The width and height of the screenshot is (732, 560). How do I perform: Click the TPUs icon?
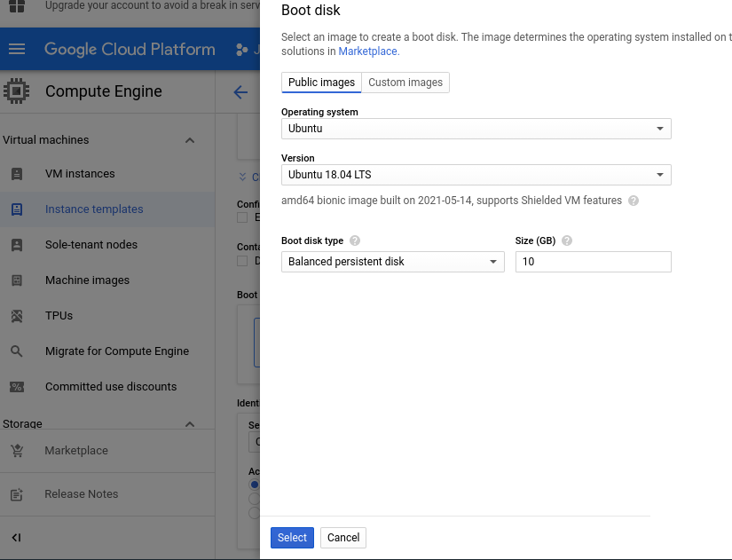click(x=17, y=316)
